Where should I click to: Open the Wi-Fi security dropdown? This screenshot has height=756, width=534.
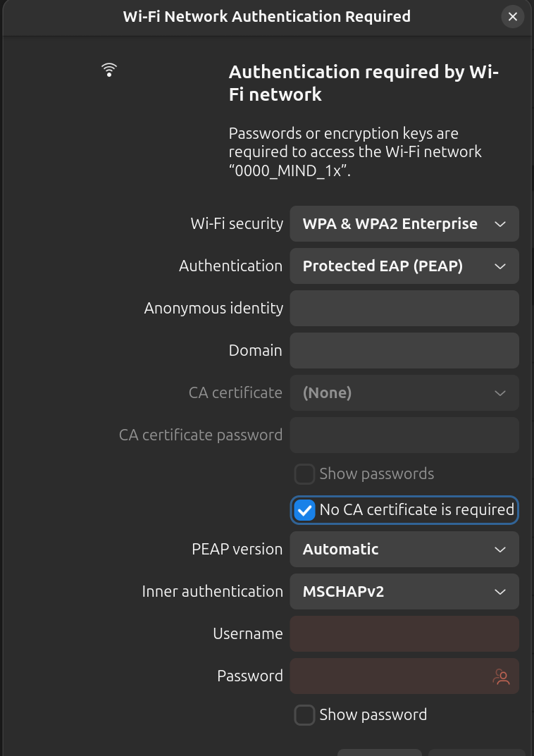(404, 224)
